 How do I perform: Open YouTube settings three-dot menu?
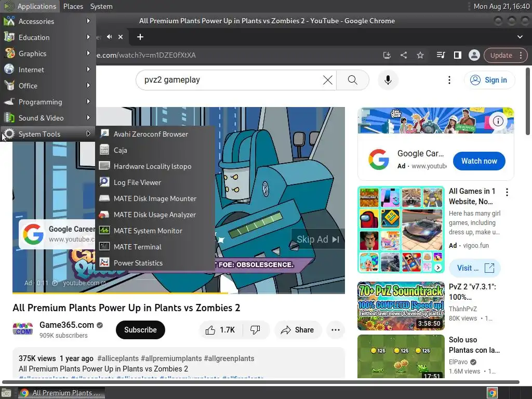(449, 80)
